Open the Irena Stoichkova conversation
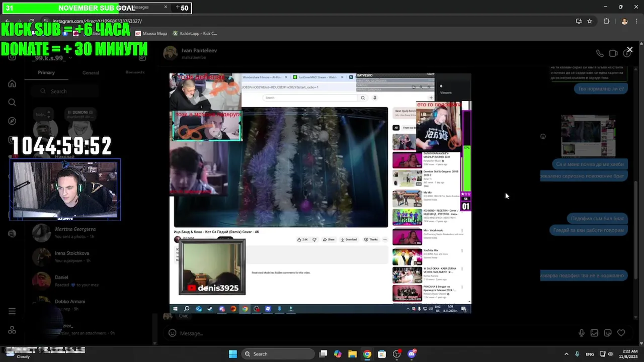Screen dimensions: 644x362 (91, 256)
